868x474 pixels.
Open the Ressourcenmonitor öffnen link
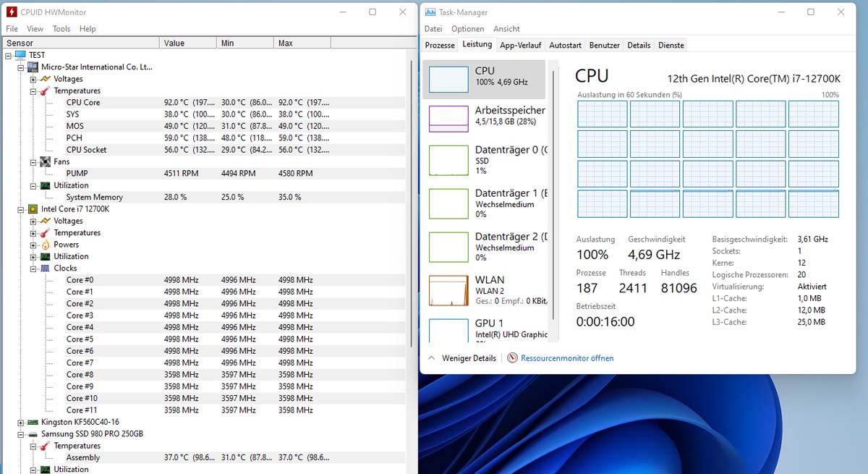coord(567,358)
